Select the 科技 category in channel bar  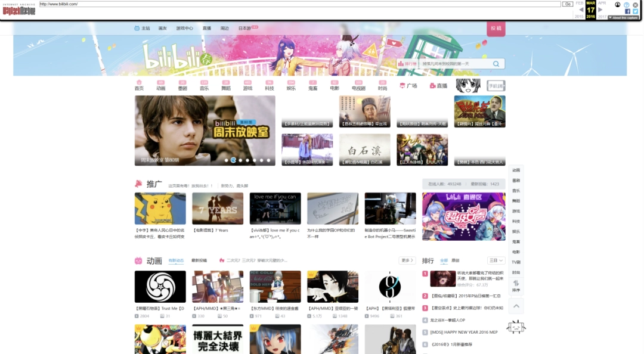pos(270,85)
